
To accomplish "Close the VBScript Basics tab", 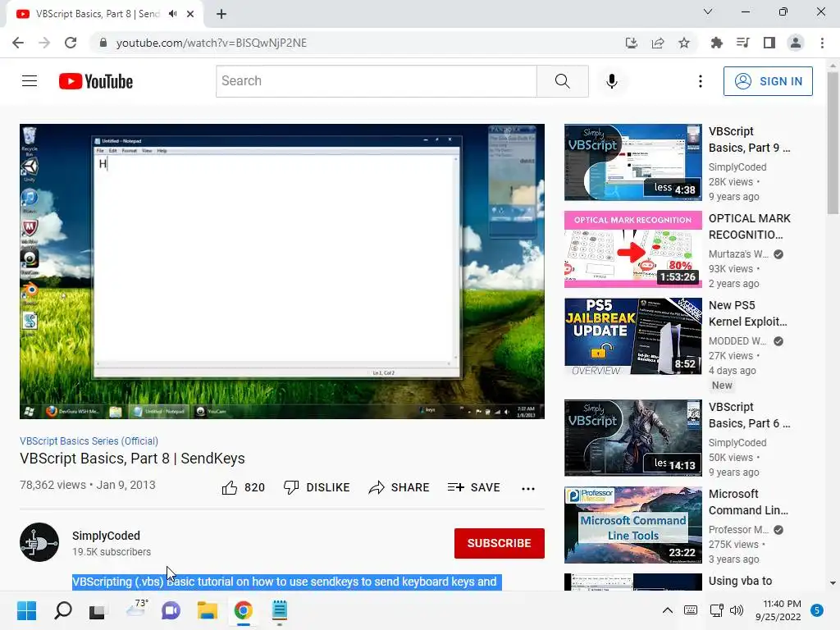I will [190, 14].
